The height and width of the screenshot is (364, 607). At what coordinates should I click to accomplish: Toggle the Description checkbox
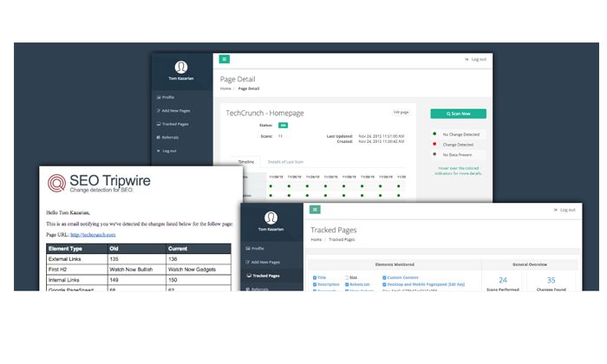click(315, 284)
